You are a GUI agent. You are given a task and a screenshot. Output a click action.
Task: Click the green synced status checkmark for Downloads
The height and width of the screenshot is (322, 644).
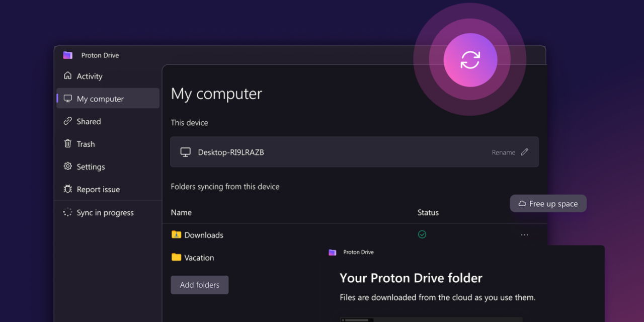pos(422,234)
